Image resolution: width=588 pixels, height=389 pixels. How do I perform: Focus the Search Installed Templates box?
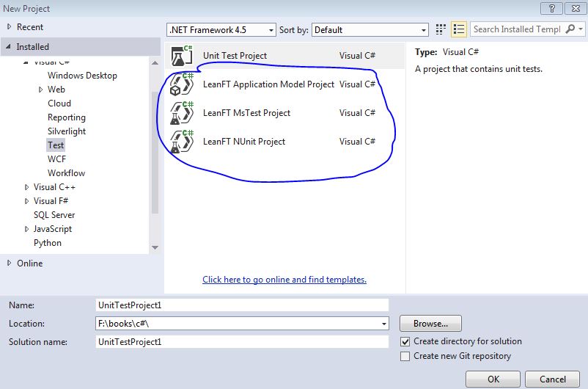click(x=517, y=29)
